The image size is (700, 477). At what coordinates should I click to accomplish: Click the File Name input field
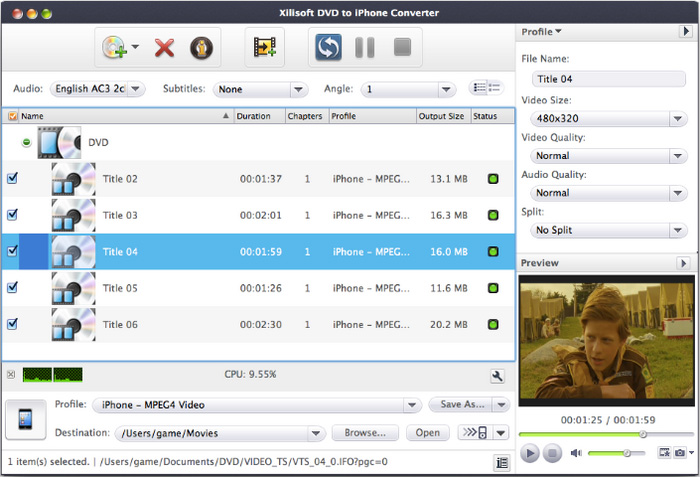608,79
